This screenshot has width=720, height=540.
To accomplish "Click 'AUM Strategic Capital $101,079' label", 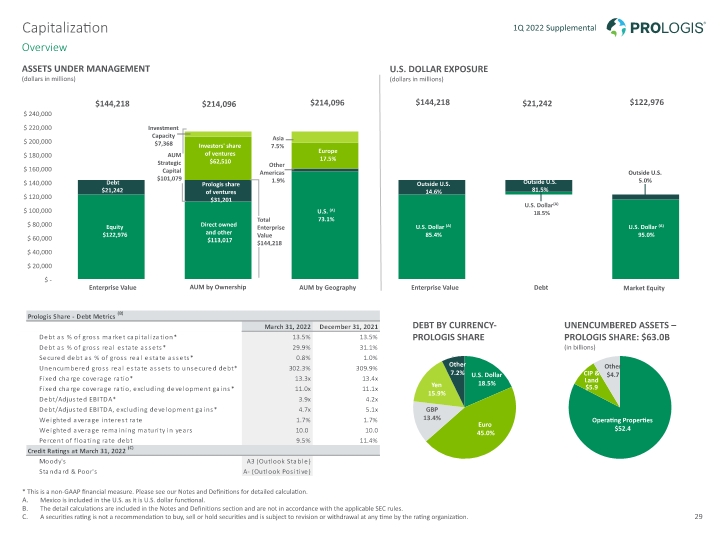I will [x=169, y=167].
